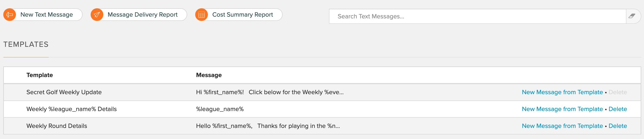The height and width of the screenshot is (139, 644).
Task: Select the Weekly Round Details template name
Action: 57,126
